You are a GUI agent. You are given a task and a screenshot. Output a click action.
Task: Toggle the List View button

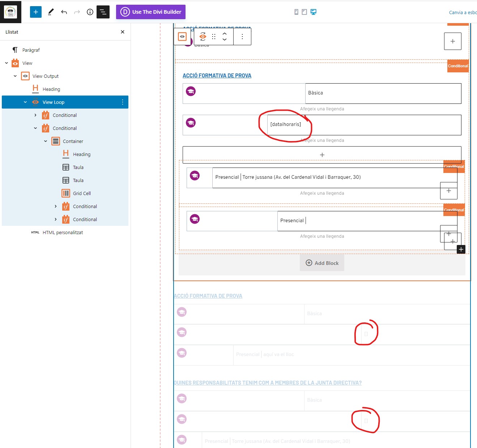pos(103,12)
